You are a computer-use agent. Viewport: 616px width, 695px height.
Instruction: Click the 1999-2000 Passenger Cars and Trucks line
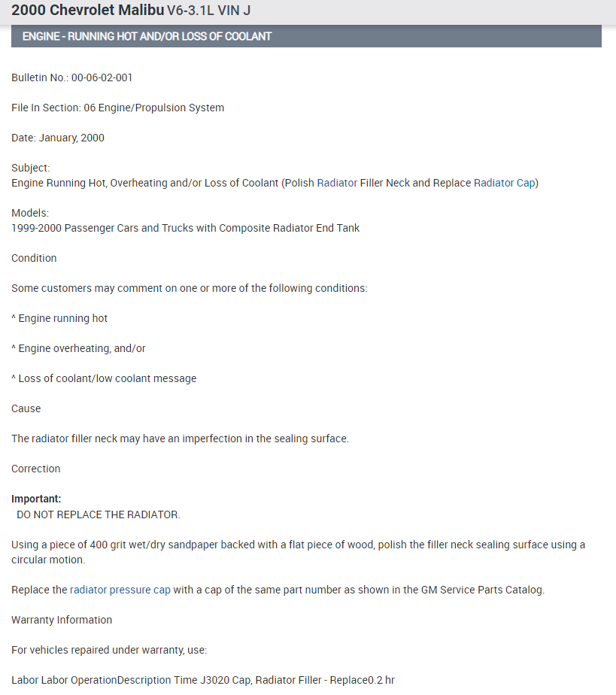[185, 228]
